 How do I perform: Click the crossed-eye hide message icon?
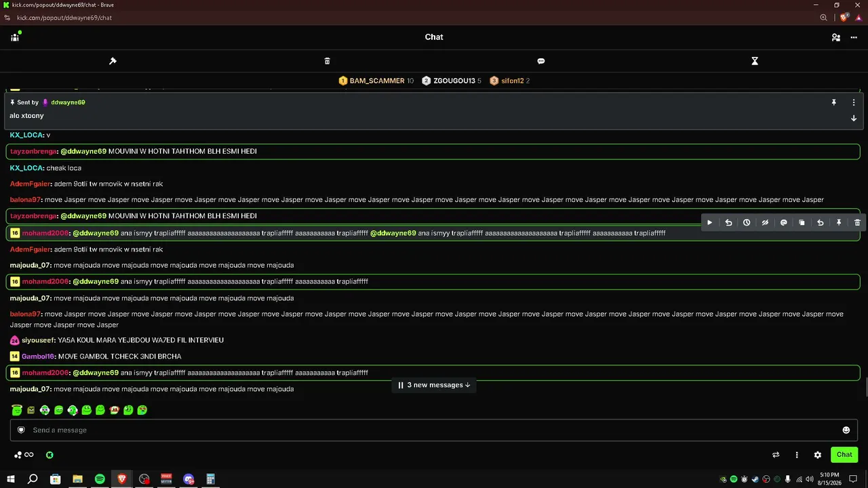(x=765, y=222)
